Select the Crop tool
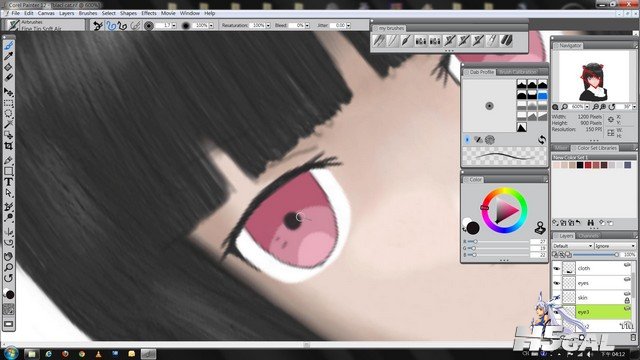 click(9, 146)
